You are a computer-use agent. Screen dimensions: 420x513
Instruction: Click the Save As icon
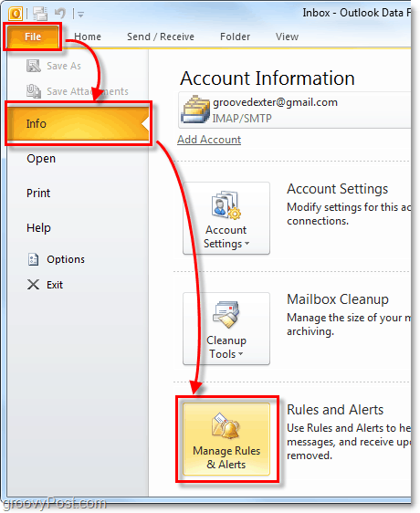34,66
